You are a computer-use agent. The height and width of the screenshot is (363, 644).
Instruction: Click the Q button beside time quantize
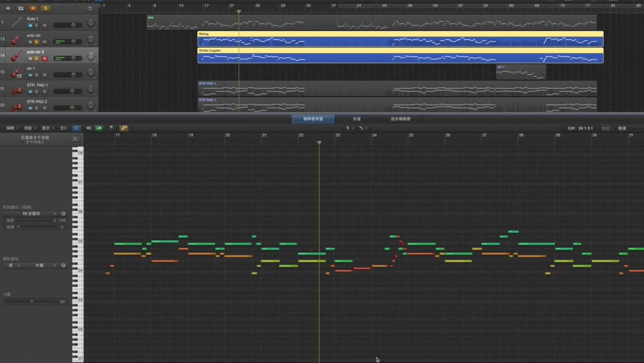point(63,213)
